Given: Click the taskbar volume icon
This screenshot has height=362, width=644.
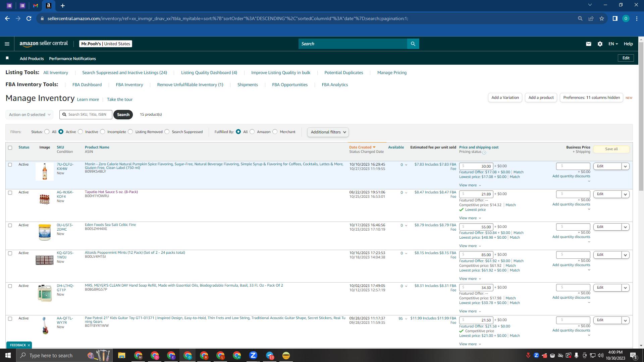Looking at the screenshot, I should click(601, 355).
